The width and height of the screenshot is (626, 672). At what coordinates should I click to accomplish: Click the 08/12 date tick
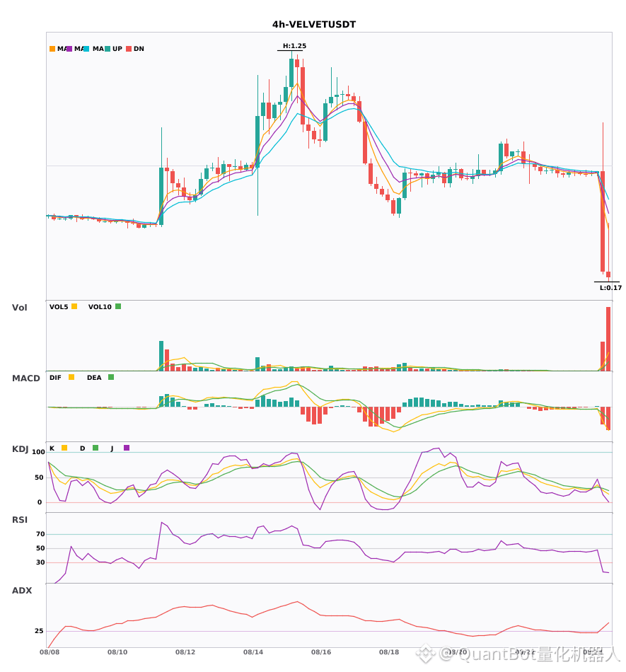[x=185, y=652]
